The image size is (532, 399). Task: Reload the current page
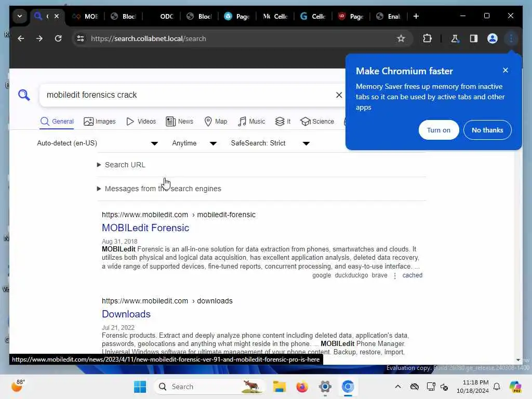(58, 38)
